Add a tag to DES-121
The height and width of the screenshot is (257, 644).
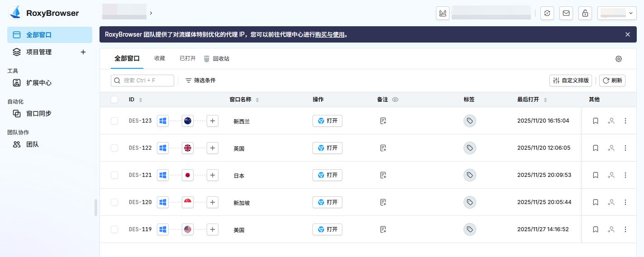click(x=470, y=175)
